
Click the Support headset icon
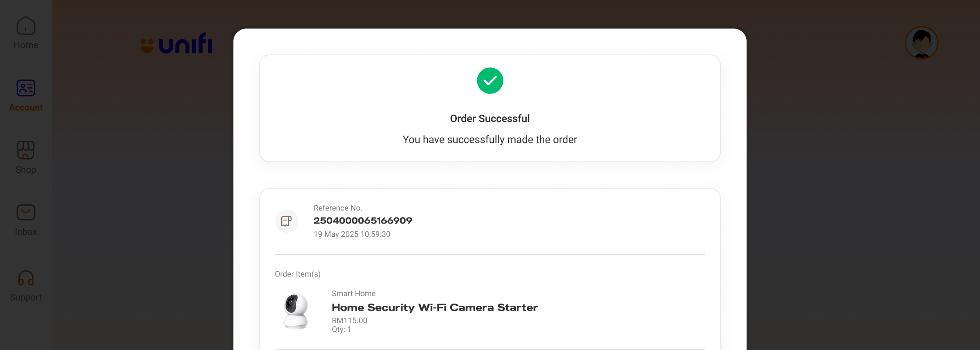point(26,278)
